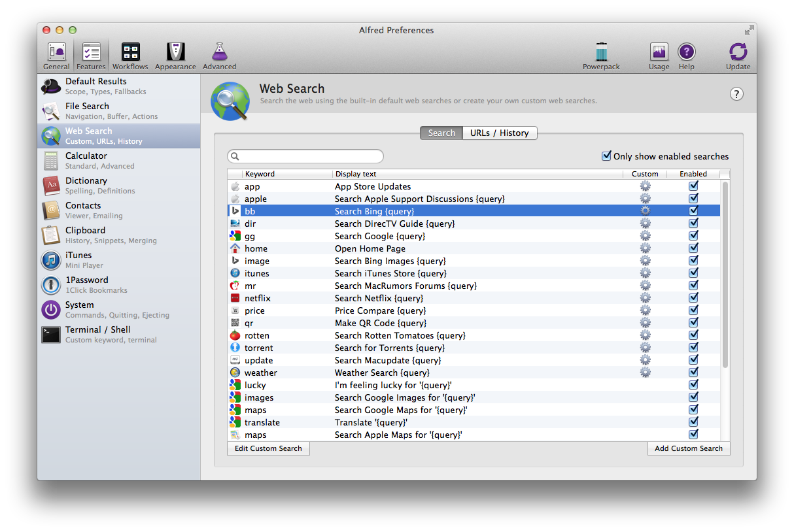Click the Enabled column header
794x532 pixels.
[693, 174]
